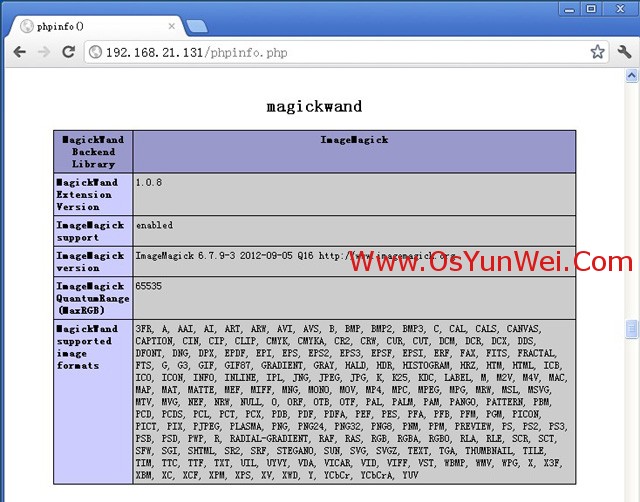
Task: Reload the phpinfo page
Action: click(x=68, y=51)
